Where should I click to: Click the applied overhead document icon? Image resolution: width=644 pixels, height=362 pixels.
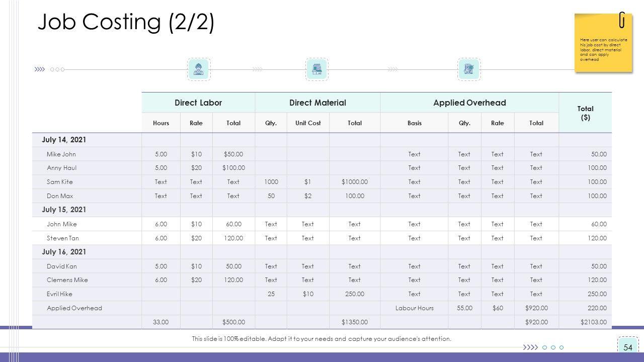469,69
